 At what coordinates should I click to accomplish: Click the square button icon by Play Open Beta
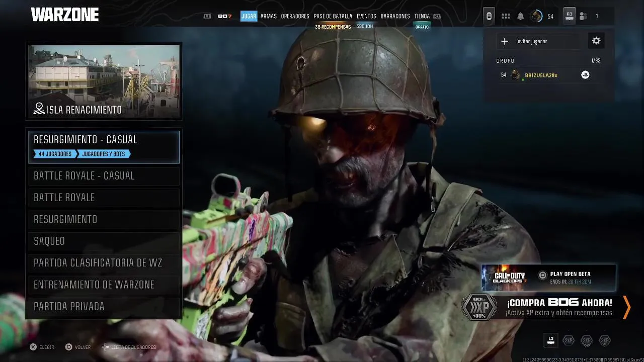(542, 275)
